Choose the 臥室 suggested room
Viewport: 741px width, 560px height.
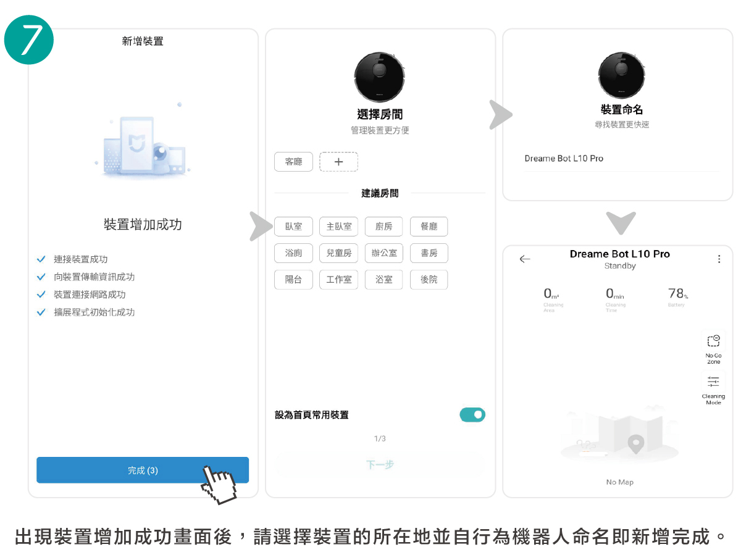[x=293, y=227]
